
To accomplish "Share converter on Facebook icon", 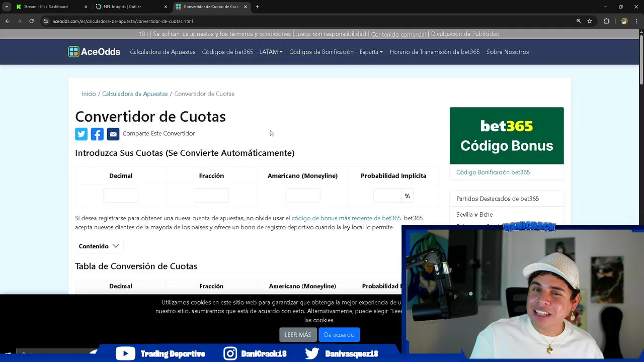I will 97,134.
